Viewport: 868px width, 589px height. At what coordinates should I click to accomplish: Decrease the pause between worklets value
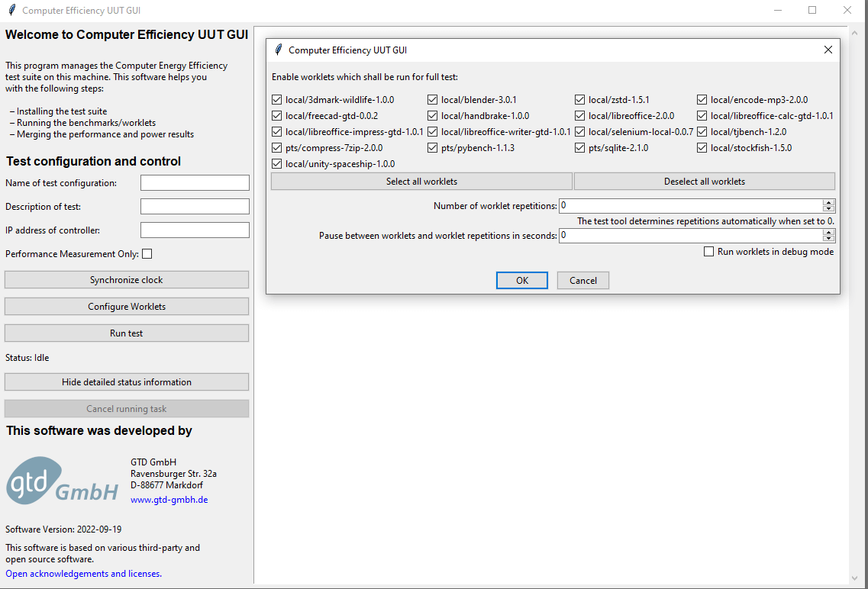[829, 239]
